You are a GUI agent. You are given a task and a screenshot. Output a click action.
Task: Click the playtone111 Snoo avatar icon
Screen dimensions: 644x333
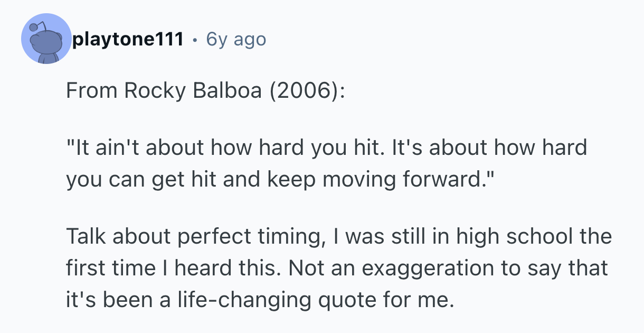[x=46, y=39]
